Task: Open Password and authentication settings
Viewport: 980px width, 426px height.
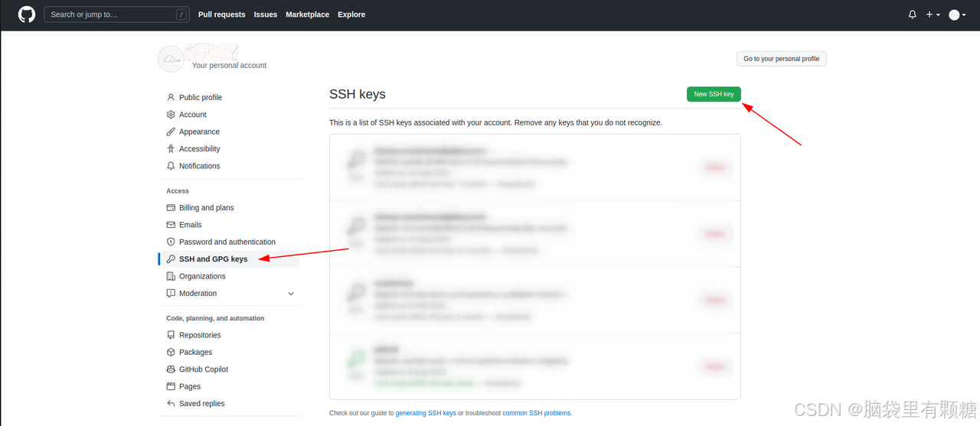Action: pos(227,242)
